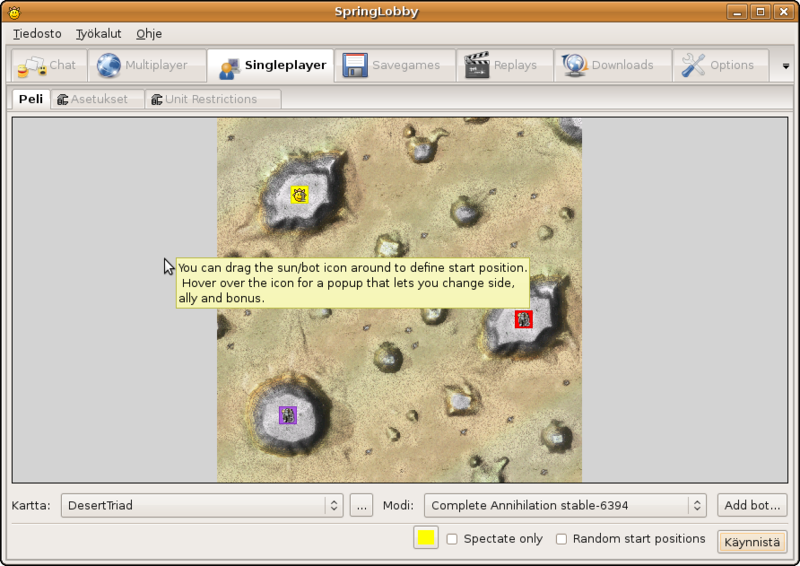
Task: Click the Add bot button
Action: pyautogui.click(x=752, y=505)
